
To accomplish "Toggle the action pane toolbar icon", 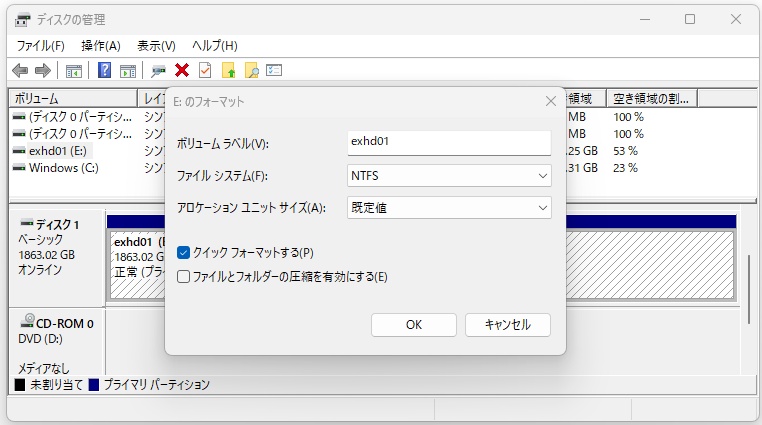I will [x=128, y=71].
